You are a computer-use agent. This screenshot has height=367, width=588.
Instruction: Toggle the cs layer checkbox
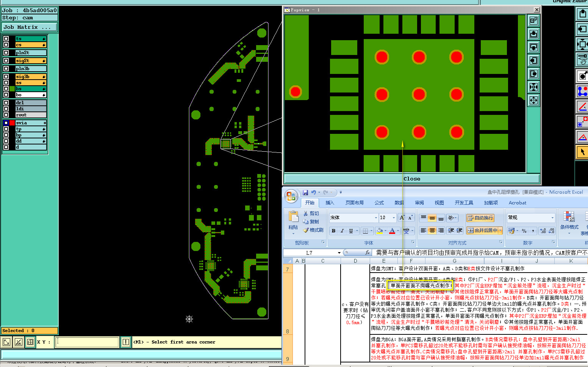[x=6, y=45]
